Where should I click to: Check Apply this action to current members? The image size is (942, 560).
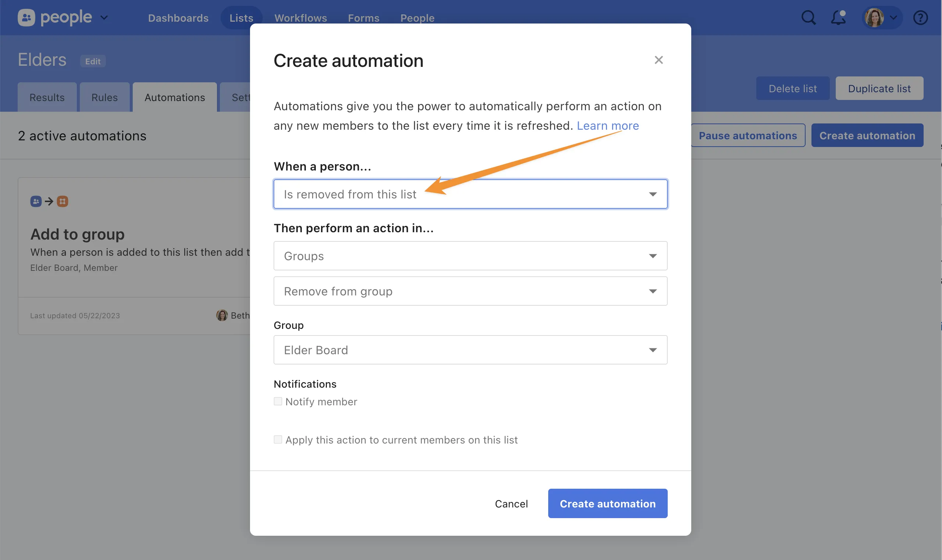[278, 439]
